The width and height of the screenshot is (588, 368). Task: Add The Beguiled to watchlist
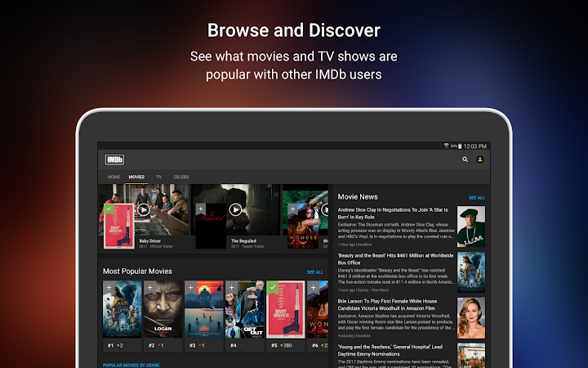point(201,209)
